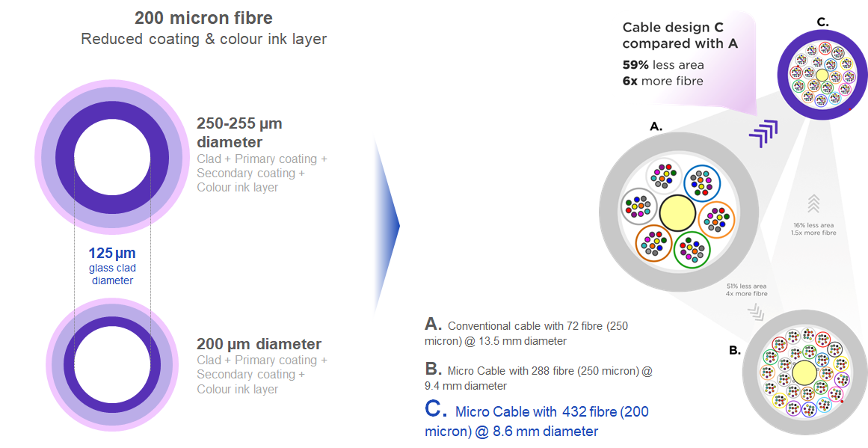Viewport: 868px width, 448px height.
Task: Click the yellow central core of cable A
Action: pos(677,212)
